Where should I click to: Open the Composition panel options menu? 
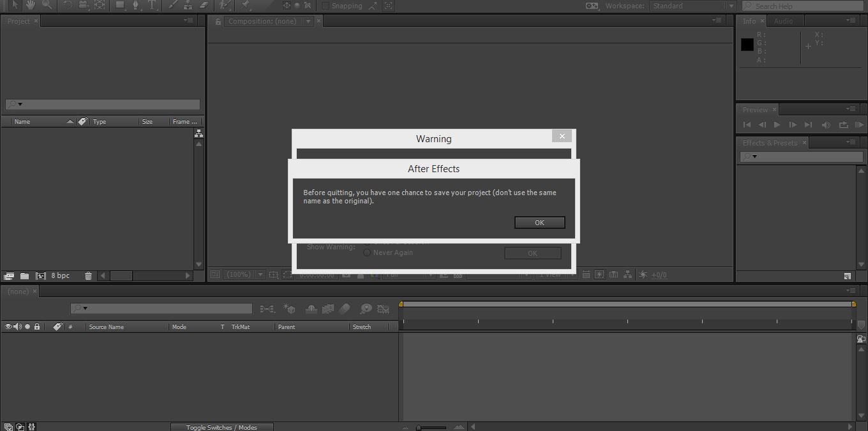tap(717, 20)
